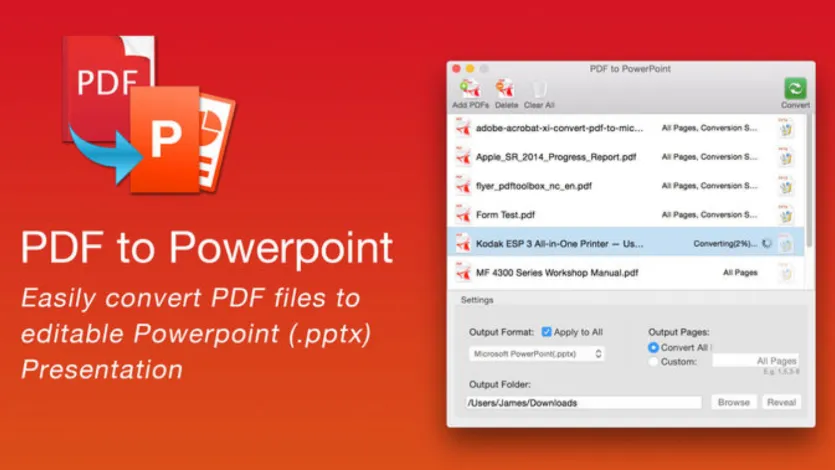This screenshot has width=835, height=470.
Task: Select the Convert All radio button
Action: coord(653,348)
